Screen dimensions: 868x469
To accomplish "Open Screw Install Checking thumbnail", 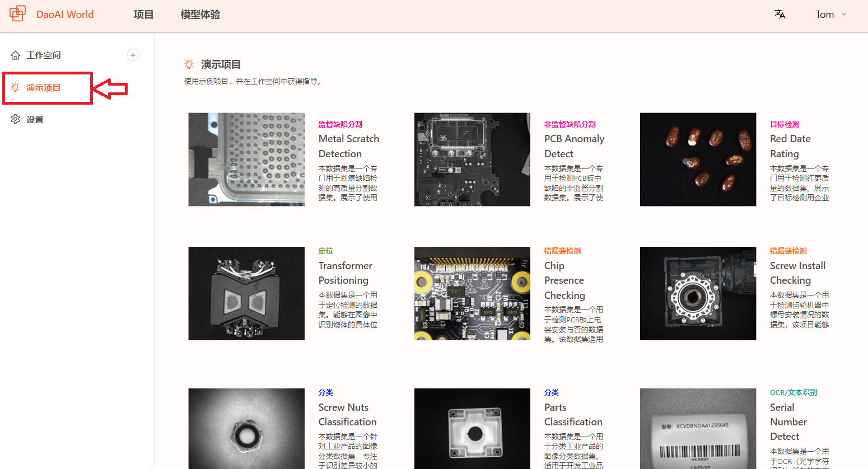I will pos(698,293).
